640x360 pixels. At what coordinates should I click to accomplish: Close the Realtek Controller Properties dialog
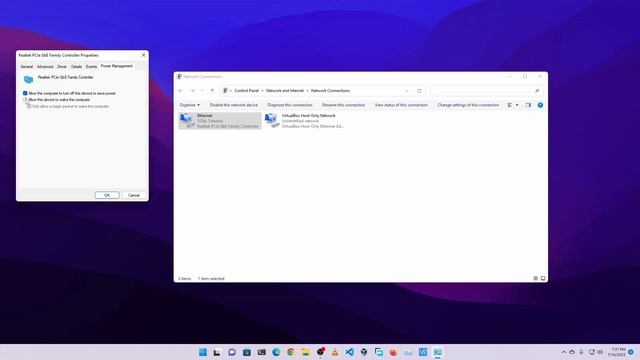coord(143,55)
